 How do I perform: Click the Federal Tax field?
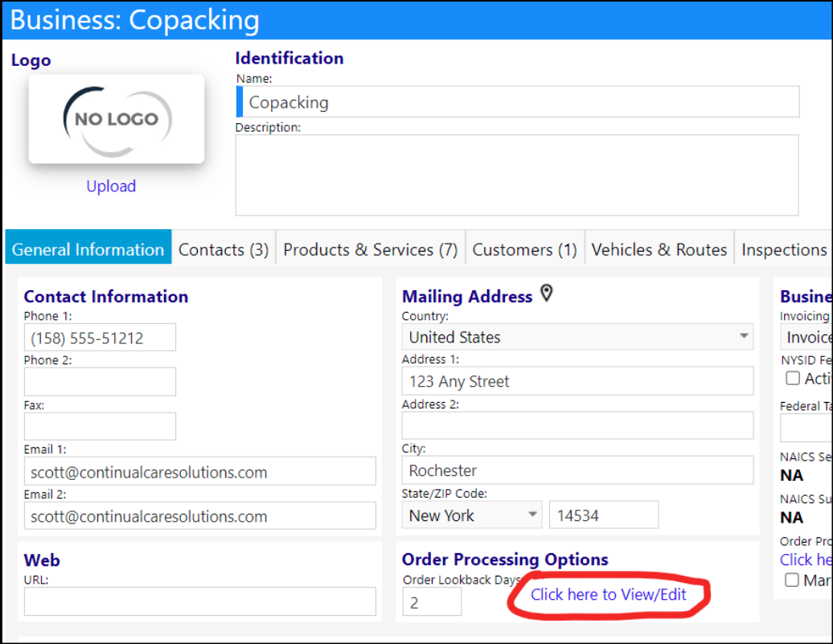click(806, 428)
